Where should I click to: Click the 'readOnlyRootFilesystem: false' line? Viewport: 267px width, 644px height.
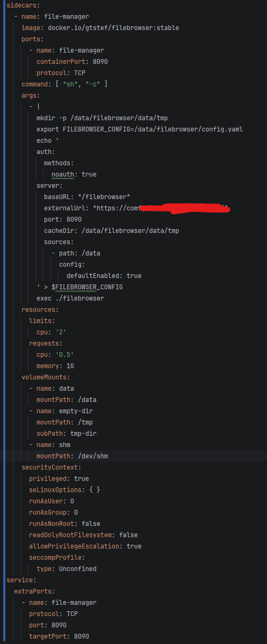(x=83, y=535)
